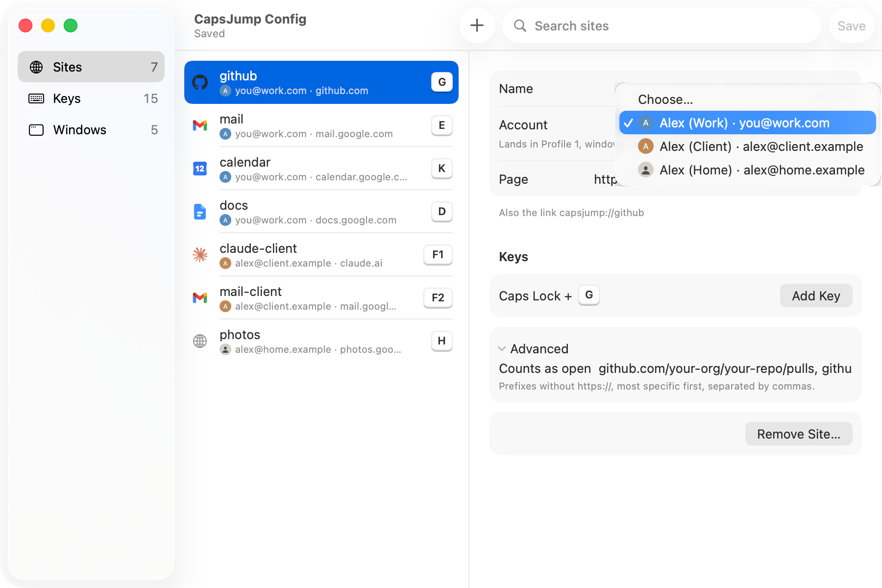The image size is (882, 588).
Task: Click the H key badge on photos row
Action: (x=442, y=341)
